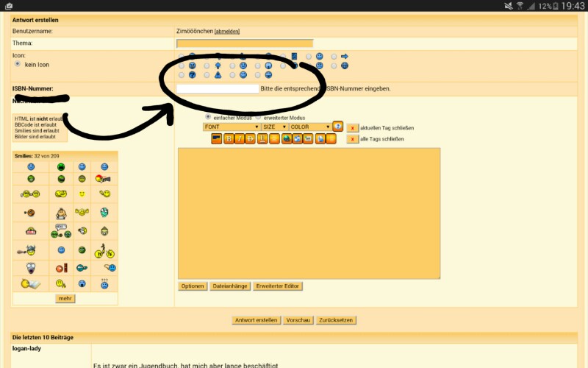Insert a hyperlink using the globe icon
The height and width of the screenshot is (368, 588).
(285, 138)
